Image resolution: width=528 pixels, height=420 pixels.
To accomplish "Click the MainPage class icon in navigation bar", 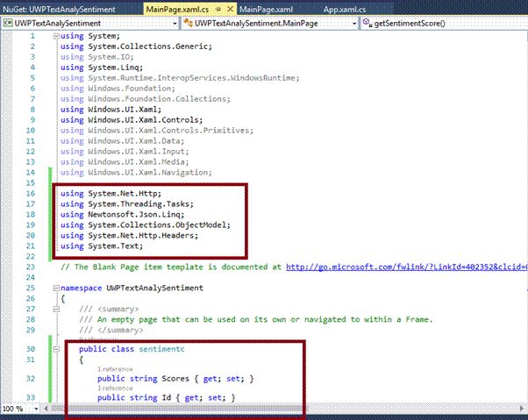I will coord(189,23).
